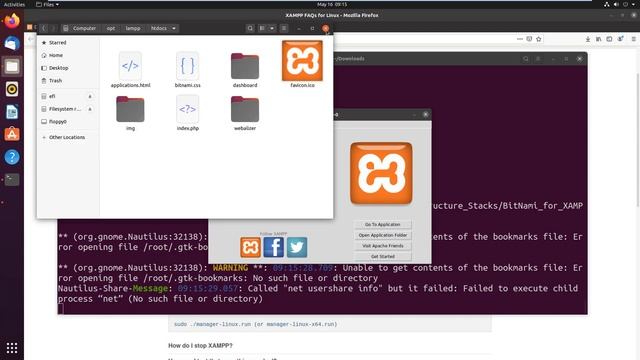The height and width of the screenshot is (360, 640).
Task: Open network status icon in tray
Action: 607,4
